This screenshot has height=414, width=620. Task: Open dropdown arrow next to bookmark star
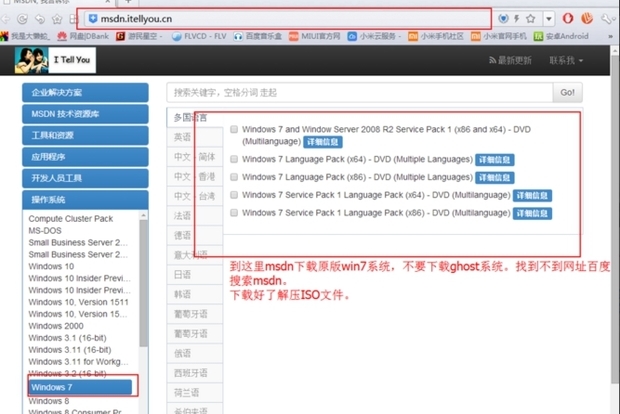tap(548, 18)
